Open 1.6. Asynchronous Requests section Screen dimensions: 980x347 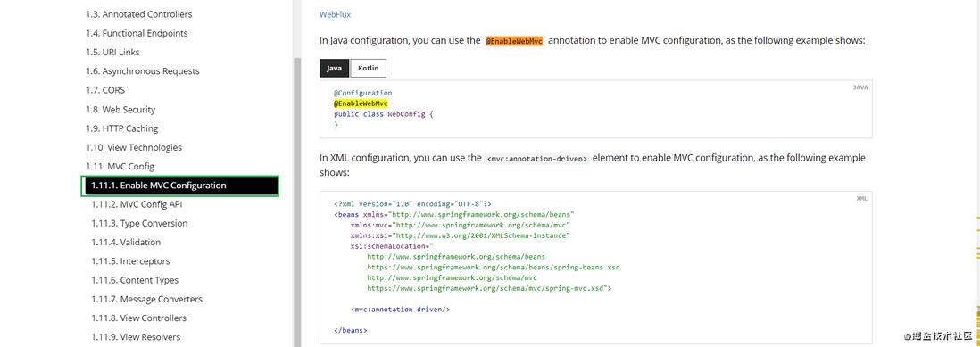tap(143, 71)
